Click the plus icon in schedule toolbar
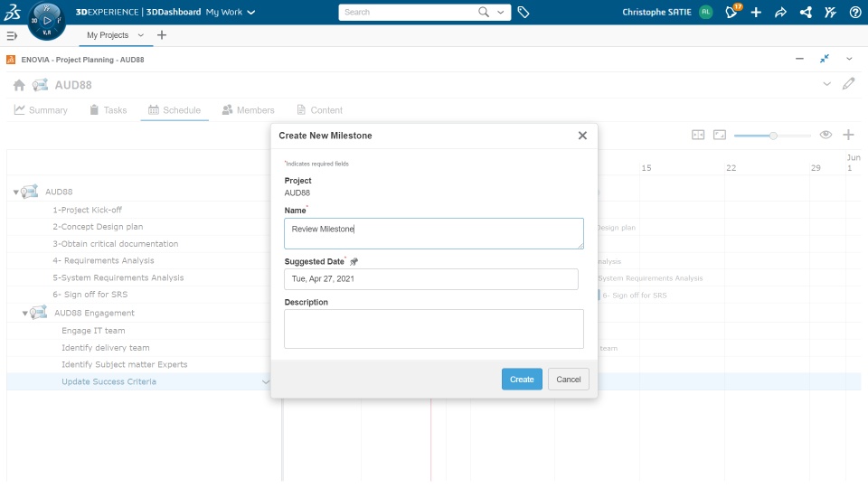This screenshot has width=868, height=488. [x=848, y=135]
